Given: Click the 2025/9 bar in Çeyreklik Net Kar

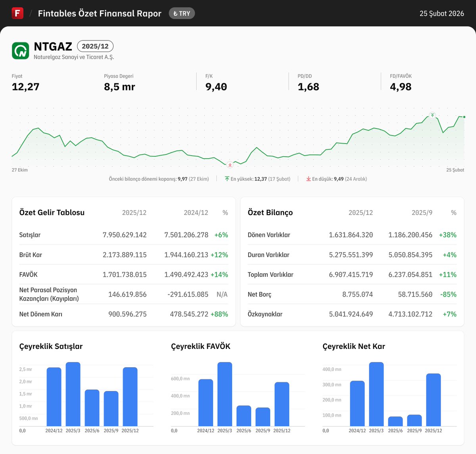Looking at the screenshot, I should (415, 421).
